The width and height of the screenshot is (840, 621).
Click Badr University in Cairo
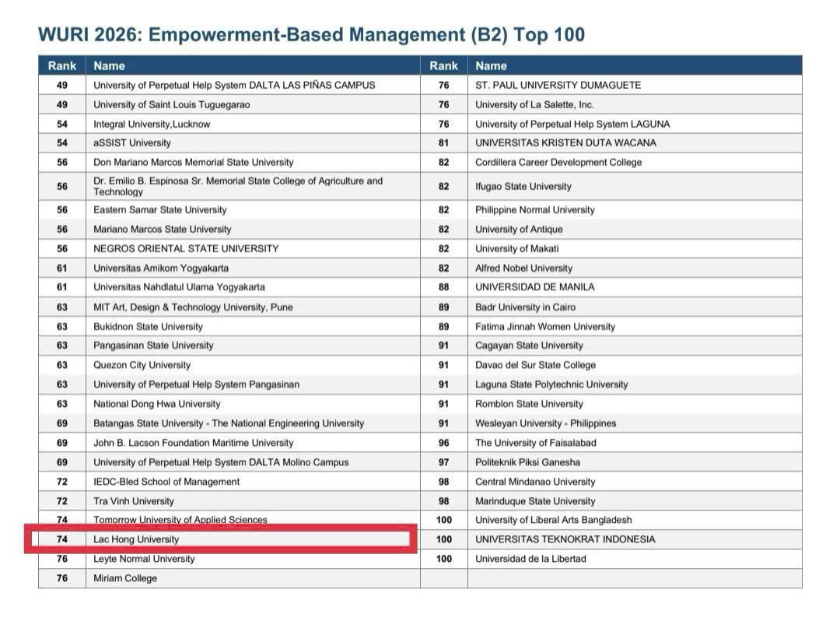(526, 307)
